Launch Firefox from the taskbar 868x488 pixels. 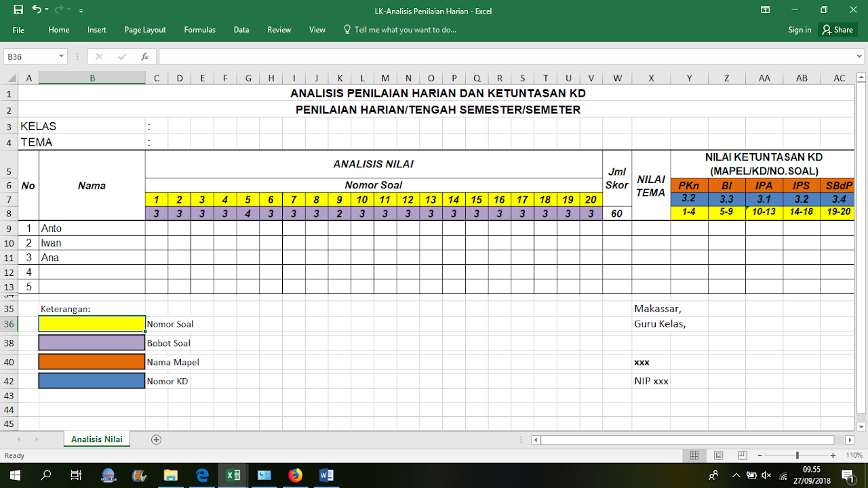pos(294,475)
